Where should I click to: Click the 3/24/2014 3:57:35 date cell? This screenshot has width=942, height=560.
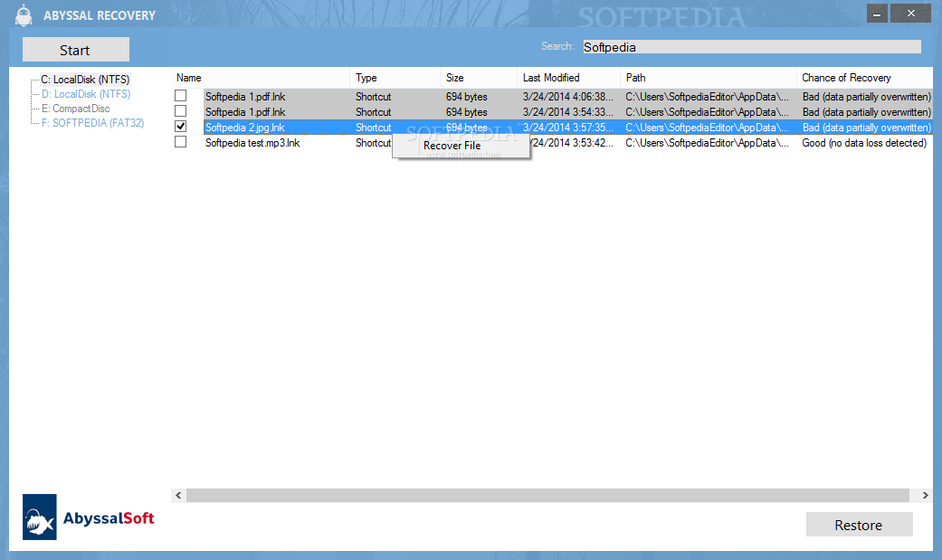point(567,128)
